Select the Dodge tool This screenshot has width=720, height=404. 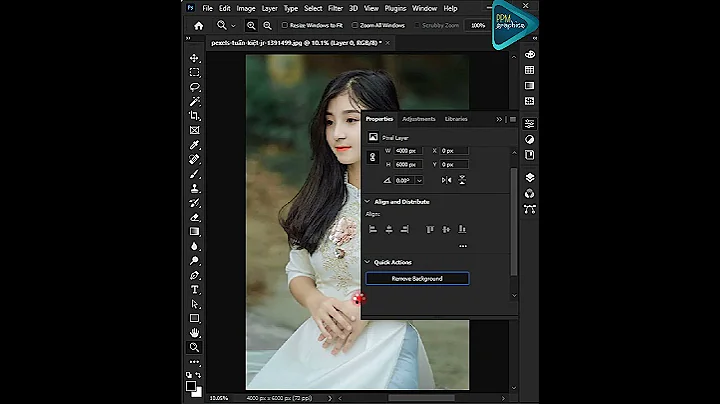(194, 261)
